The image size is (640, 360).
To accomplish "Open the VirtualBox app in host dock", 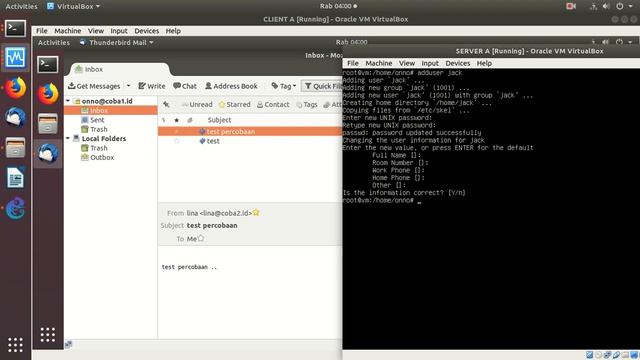I will [16, 58].
